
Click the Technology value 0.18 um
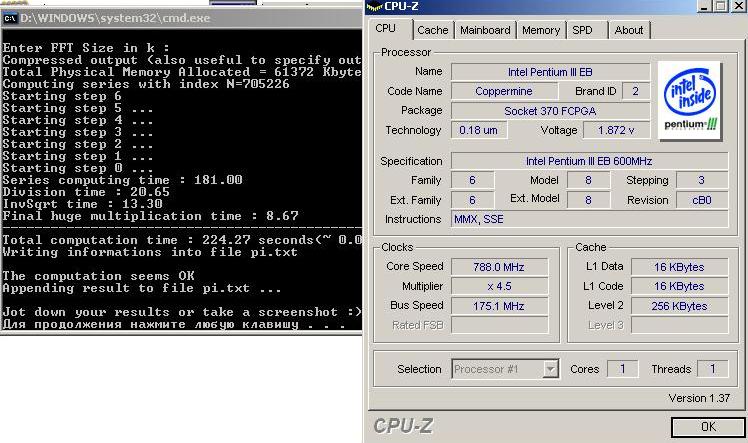(x=478, y=130)
